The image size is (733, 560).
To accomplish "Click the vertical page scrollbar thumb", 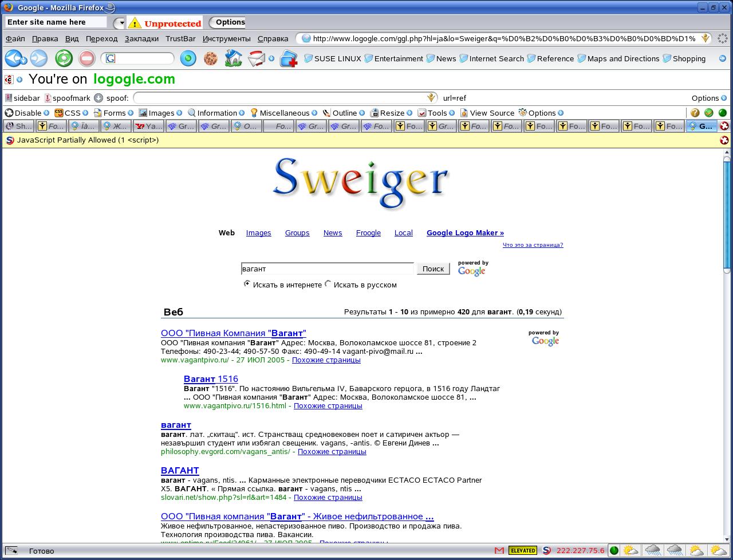I will [x=727, y=215].
